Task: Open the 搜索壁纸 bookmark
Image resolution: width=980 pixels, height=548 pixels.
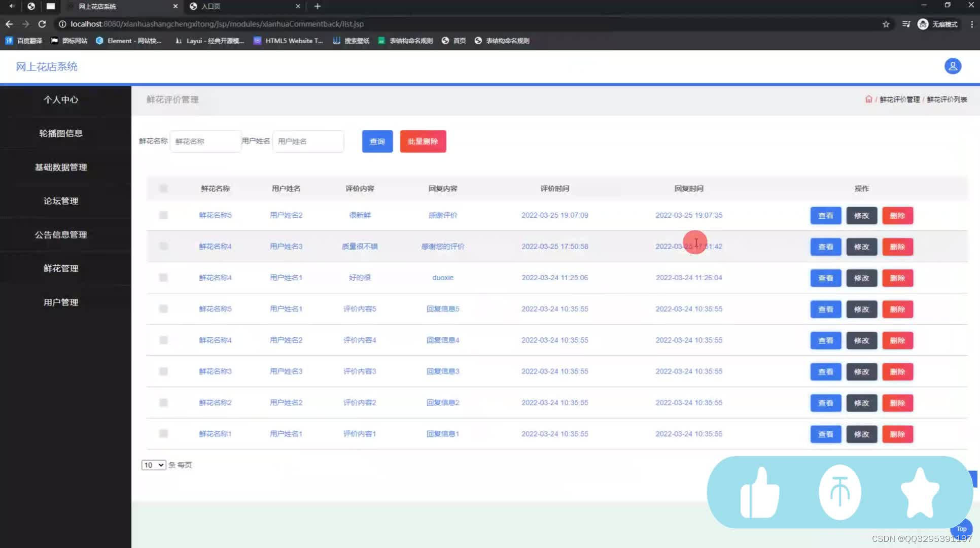Action: tap(351, 41)
